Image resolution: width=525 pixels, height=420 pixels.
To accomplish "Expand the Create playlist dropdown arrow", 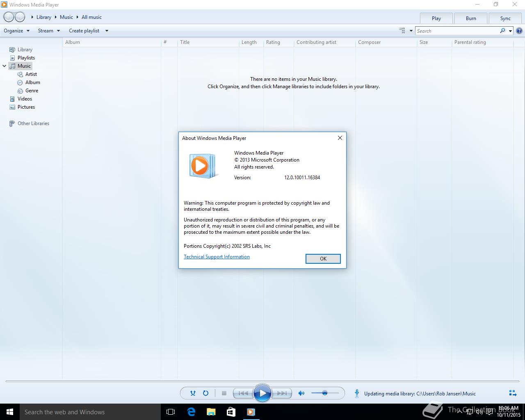I will (107, 31).
